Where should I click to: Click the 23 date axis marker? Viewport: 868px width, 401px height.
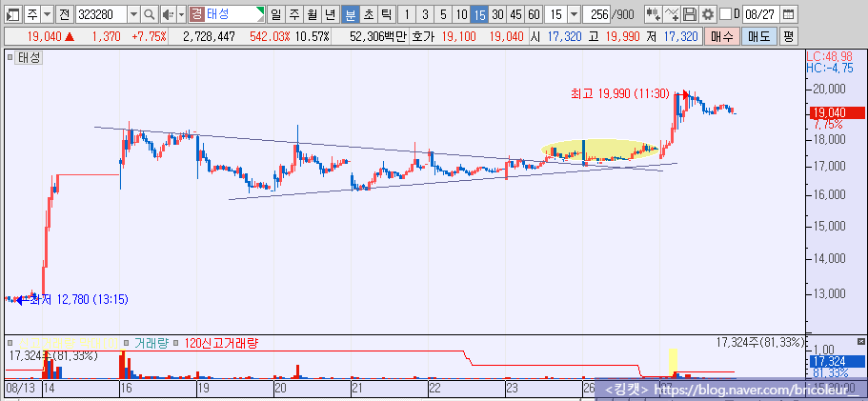pyautogui.click(x=511, y=387)
